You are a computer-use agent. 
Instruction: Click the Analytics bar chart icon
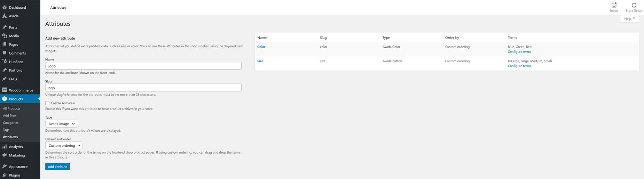point(5,147)
